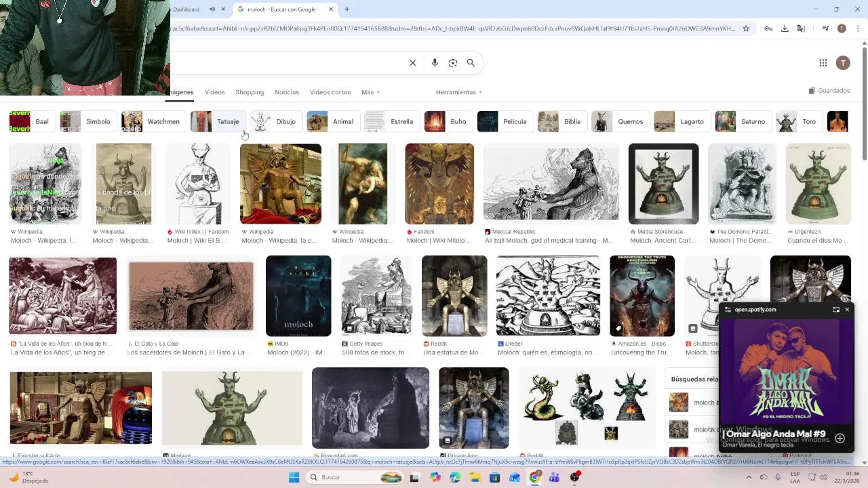This screenshot has height=488, width=868.
Task: Click the magnifier search button
Action: 471,63
